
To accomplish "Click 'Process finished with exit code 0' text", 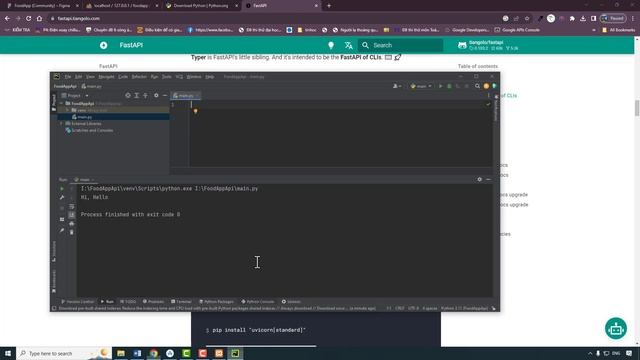I will click(x=130, y=215).
